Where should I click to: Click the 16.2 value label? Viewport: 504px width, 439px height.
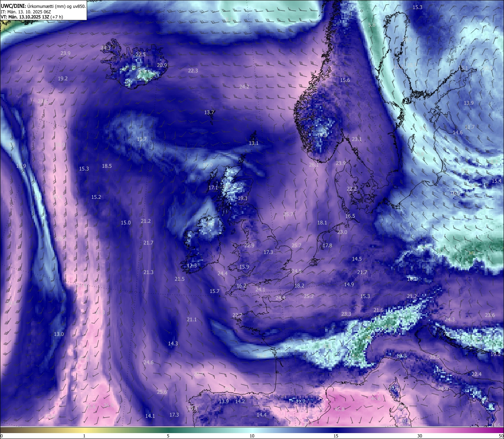coord(241,285)
